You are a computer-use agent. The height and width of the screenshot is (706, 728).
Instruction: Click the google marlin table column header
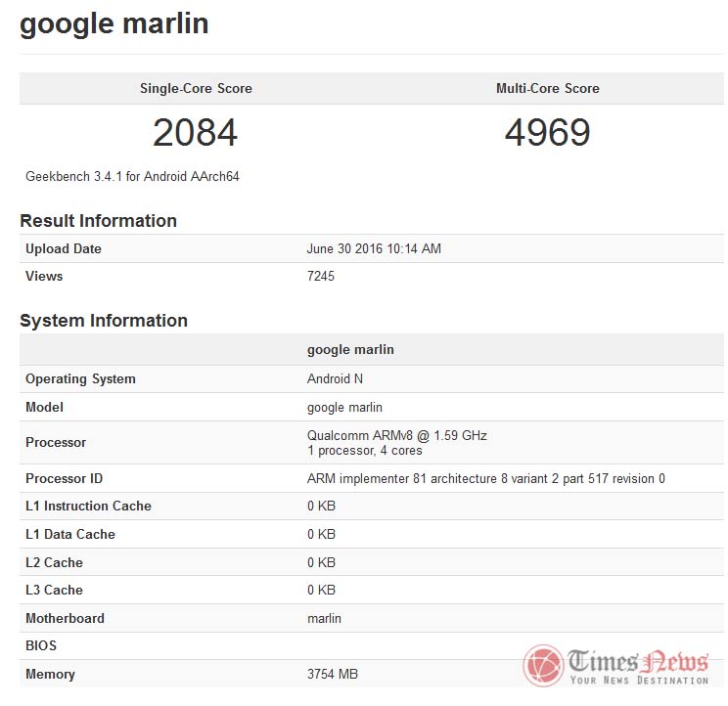(350, 349)
